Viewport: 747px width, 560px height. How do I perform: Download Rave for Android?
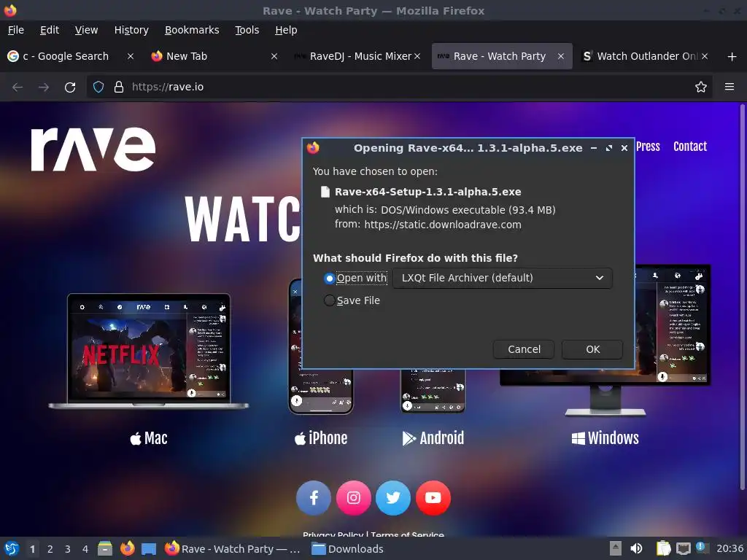(433, 438)
